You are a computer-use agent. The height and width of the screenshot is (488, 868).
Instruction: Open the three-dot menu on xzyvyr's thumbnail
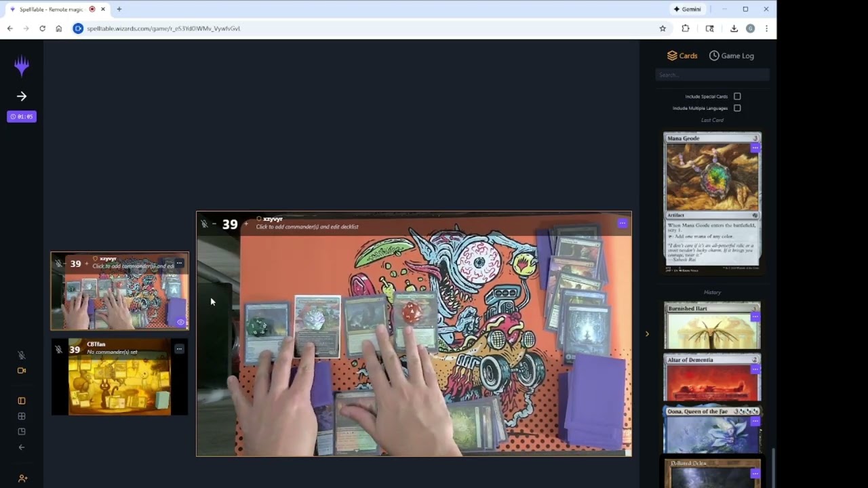pyautogui.click(x=179, y=263)
